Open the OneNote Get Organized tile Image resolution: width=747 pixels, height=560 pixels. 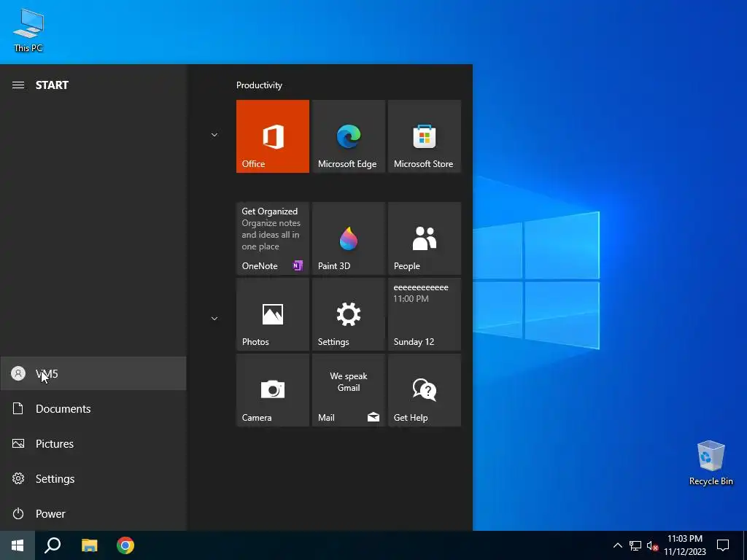click(273, 238)
